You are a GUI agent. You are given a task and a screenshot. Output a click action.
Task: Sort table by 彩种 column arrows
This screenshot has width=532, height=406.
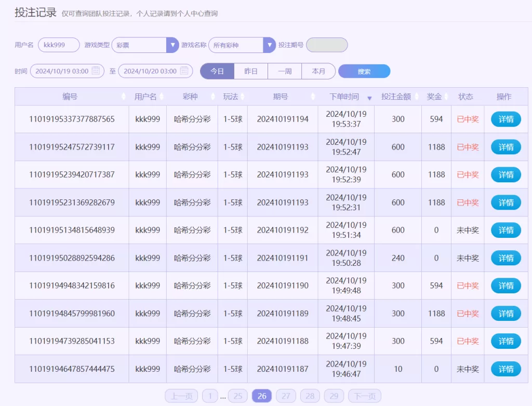[212, 97]
